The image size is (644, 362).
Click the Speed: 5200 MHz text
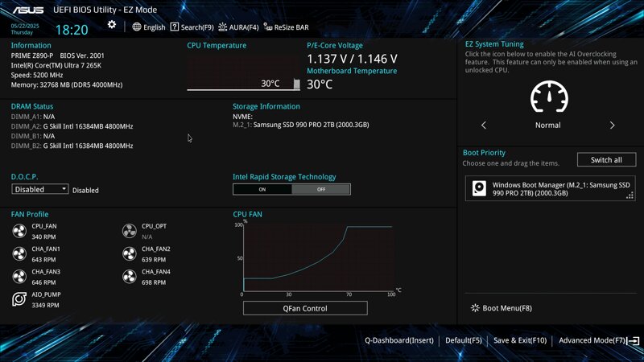(37, 75)
